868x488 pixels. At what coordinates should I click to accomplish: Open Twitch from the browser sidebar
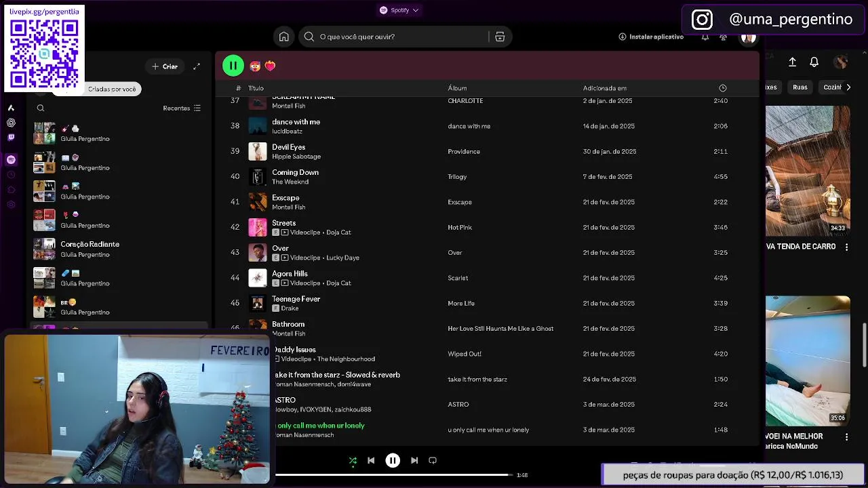[x=11, y=138]
